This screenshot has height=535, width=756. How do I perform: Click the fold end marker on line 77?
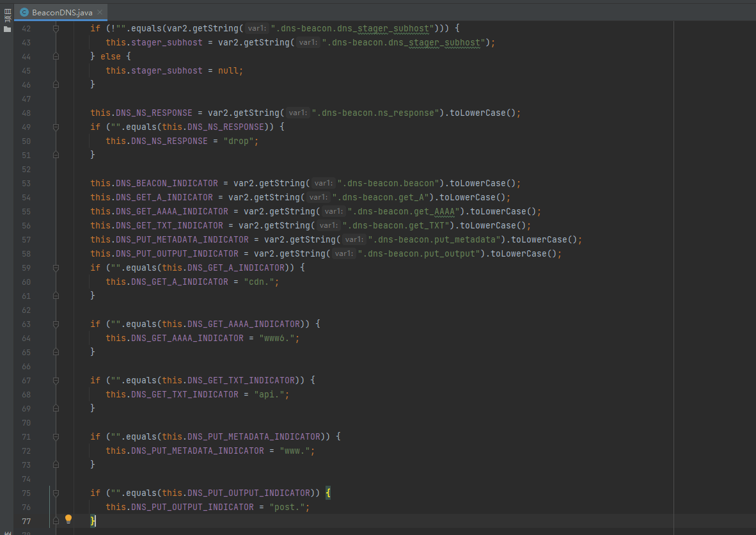click(56, 521)
